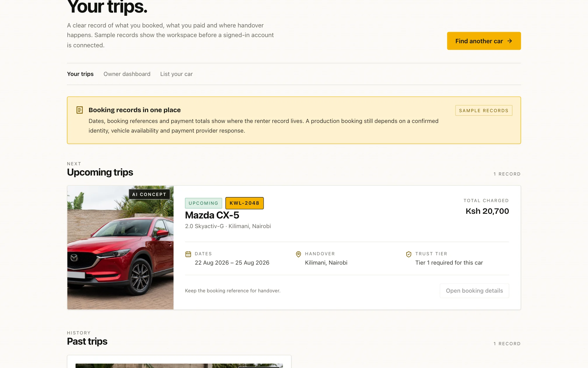Click the SAMPLE RECORDS badge
The image size is (588, 368).
pyautogui.click(x=484, y=110)
